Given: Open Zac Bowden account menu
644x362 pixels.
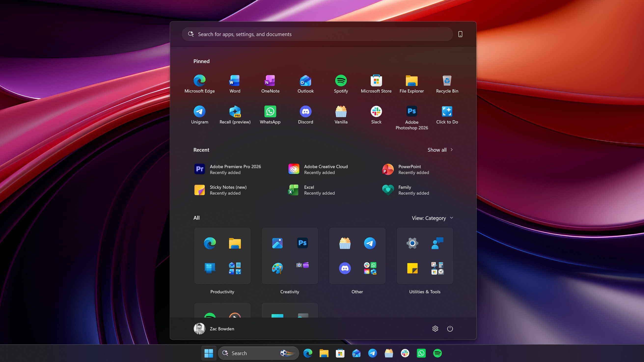Looking at the screenshot, I should (214, 329).
